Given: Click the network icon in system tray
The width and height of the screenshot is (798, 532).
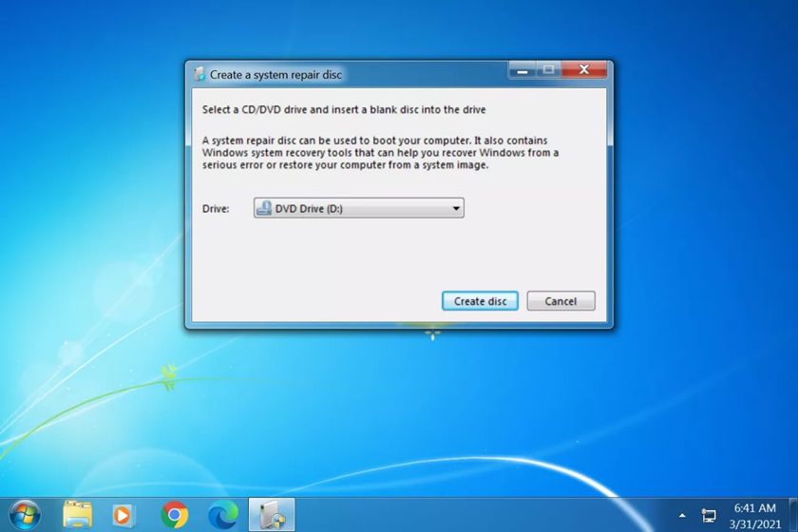Looking at the screenshot, I should pos(709,516).
